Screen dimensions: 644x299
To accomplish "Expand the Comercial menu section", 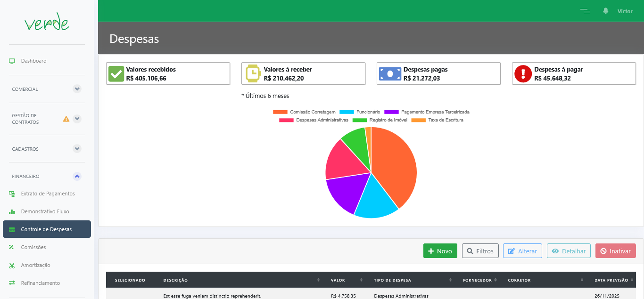I will [x=77, y=89].
